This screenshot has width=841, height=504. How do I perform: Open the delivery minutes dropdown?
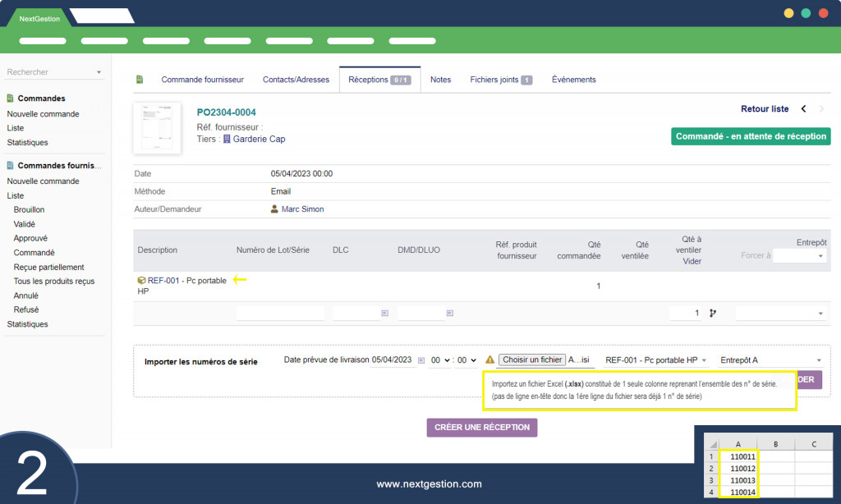(x=466, y=360)
